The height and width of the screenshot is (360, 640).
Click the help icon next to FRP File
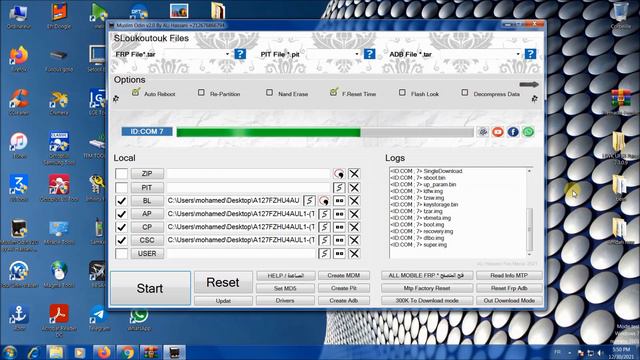(x=240, y=54)
